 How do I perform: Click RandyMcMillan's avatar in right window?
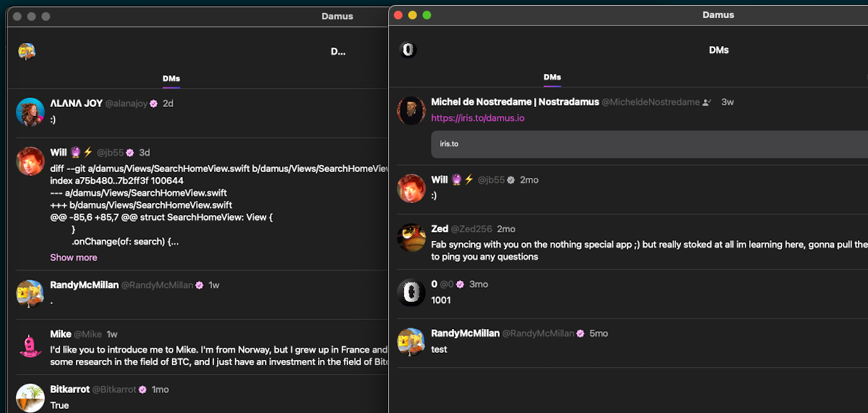[x=411, y=342]
